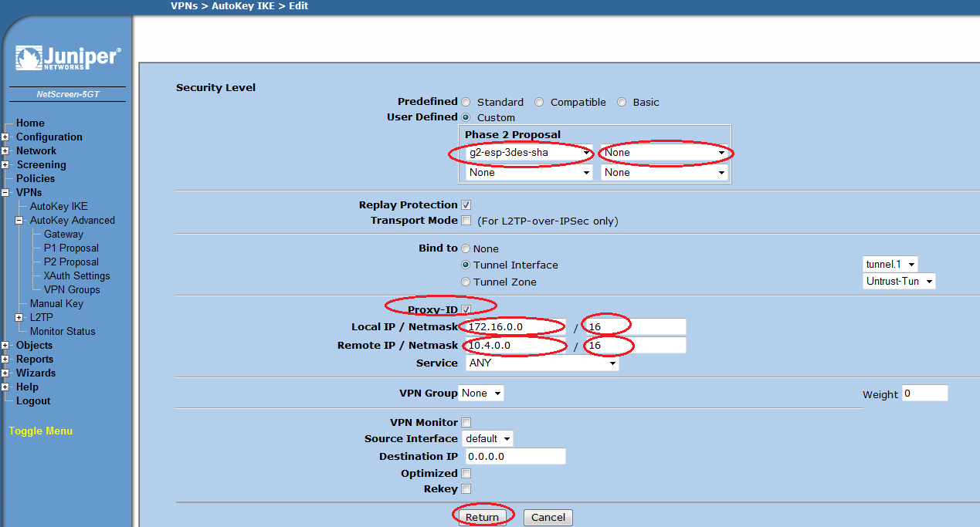Expand the Network menu plus icon

click(5, 151)
